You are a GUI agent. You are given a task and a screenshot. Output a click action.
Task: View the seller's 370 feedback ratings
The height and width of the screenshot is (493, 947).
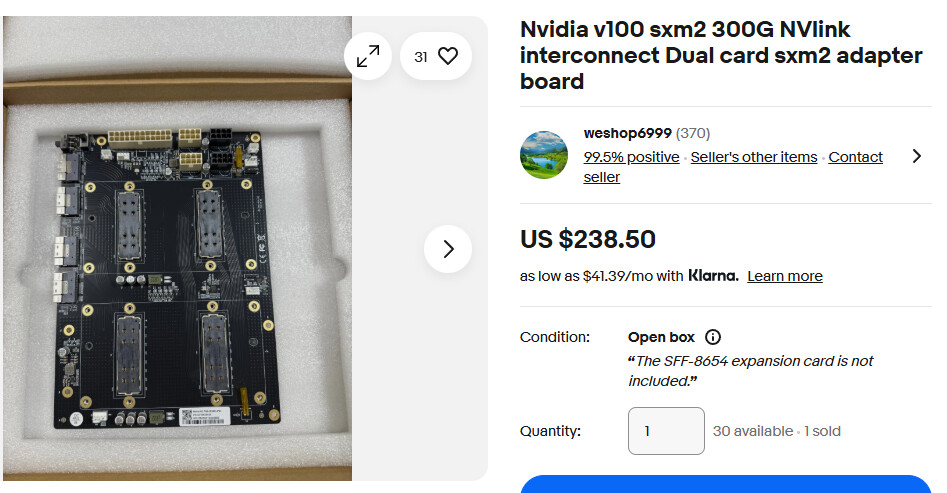click(693, 133)
